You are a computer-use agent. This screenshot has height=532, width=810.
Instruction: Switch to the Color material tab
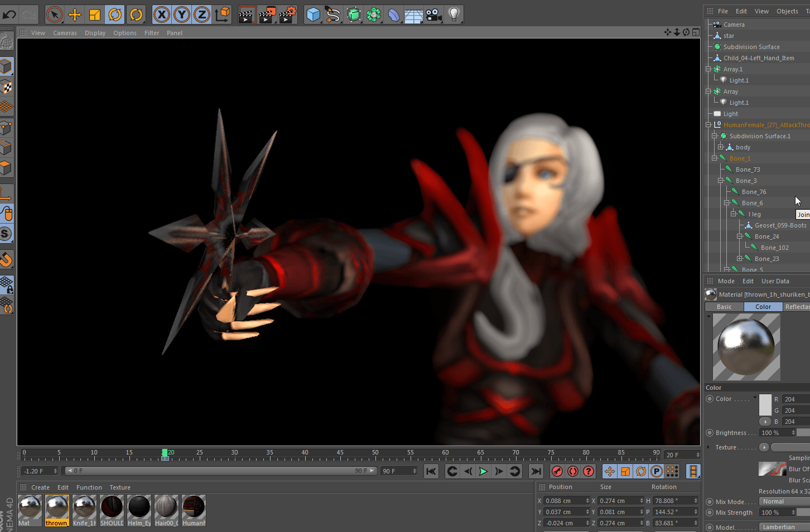pyautogui.click(x=763, y=307)
